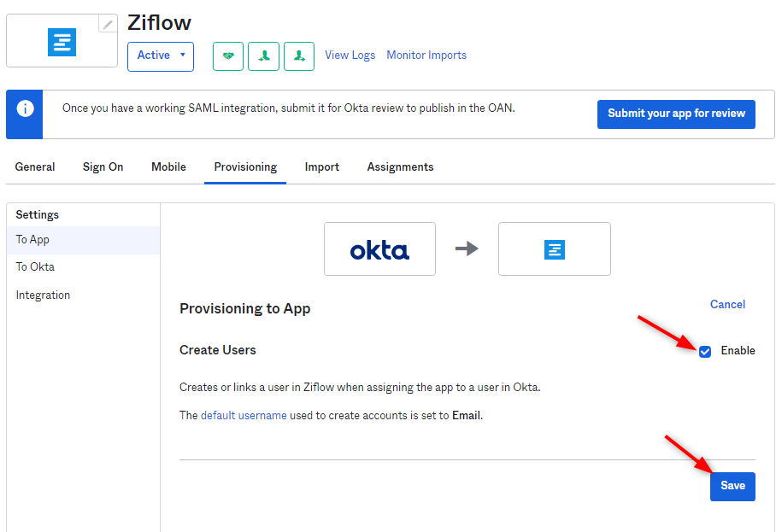Viewport: 776px width, 532px height.
Task: Switch to the Sign On tab
Action: (x=103, y=167)
